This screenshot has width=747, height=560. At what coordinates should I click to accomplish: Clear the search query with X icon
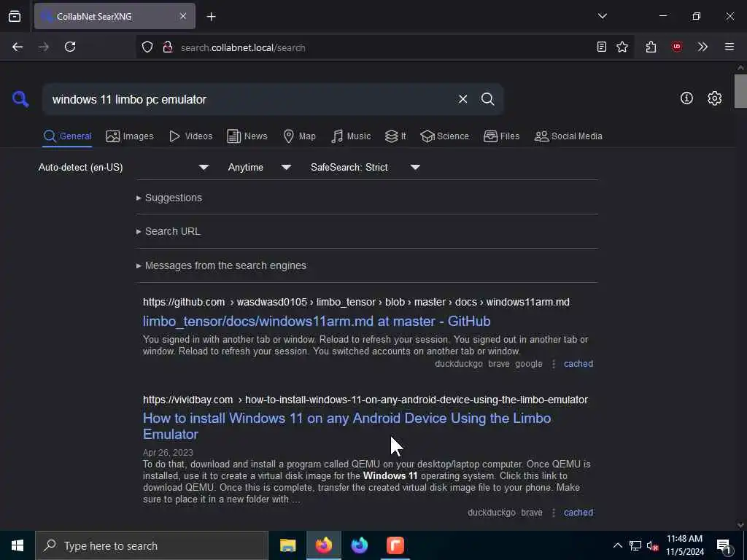(x=462, y=99)
